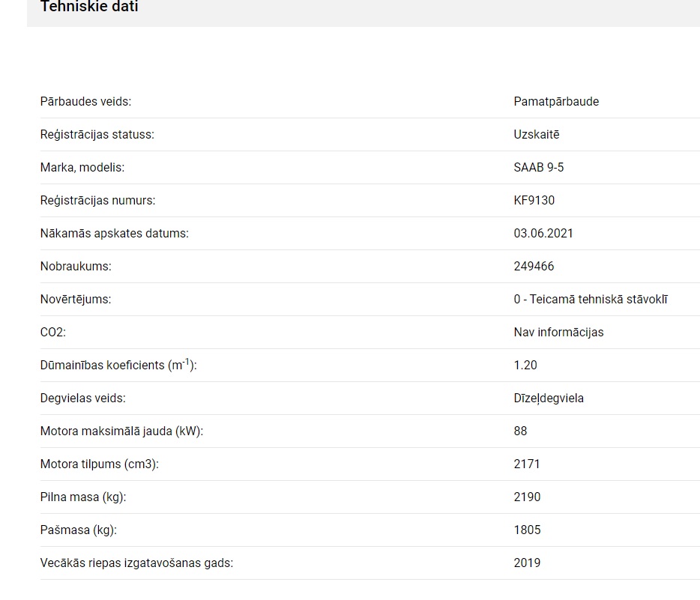Click the Nav informācijas CO2 value
The image size is (700, 600).
pyautogui.click(x=558, y=333)
